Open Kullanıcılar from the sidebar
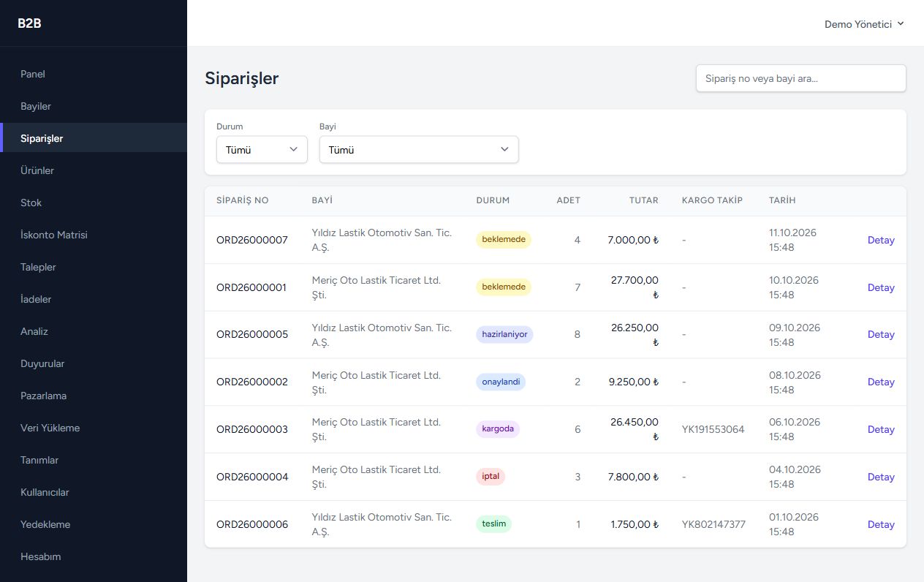The height and width of the screenshot is (582, 924). [94, 492]
